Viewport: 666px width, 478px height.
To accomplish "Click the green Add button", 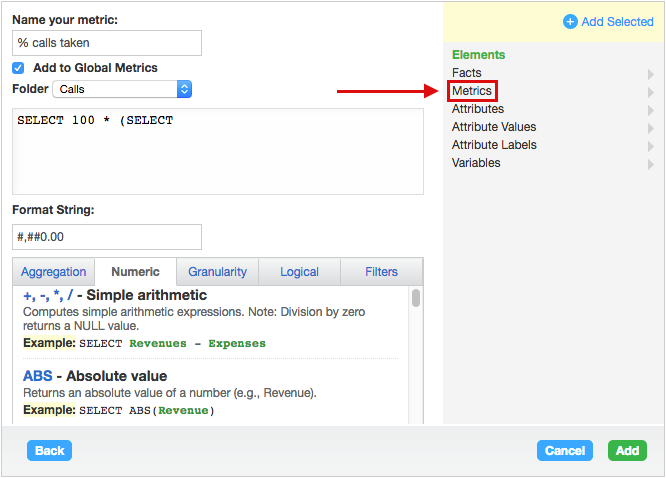I will pos(627,451).
